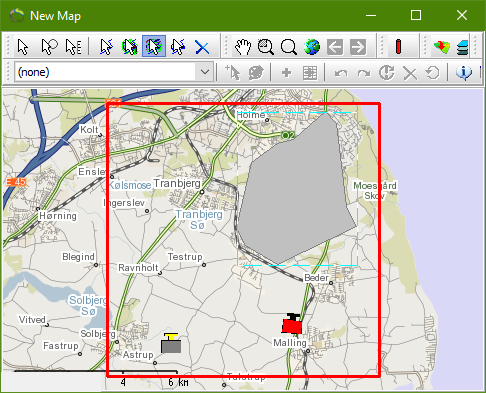Clear selection with the blue X icon
Image resolution: width=486 pixels, height=393 pixels.
click(x=202, y=47)
